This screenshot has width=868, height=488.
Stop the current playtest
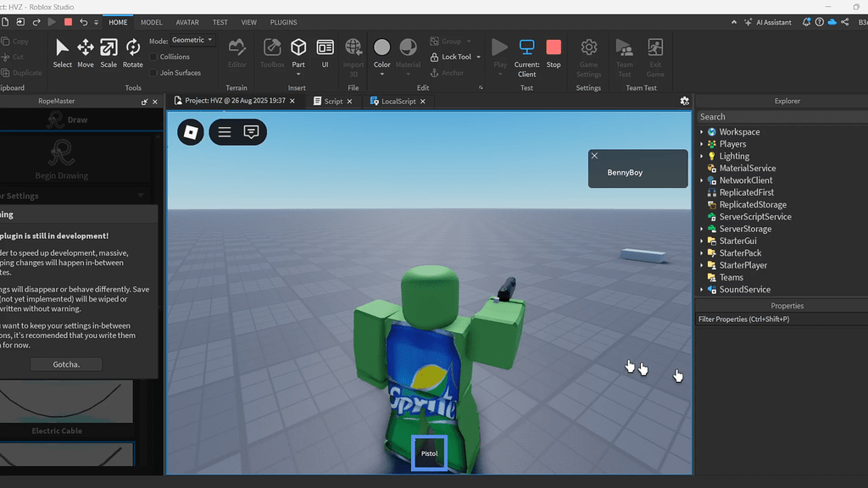pyautogui.click(x=555, y=52)
